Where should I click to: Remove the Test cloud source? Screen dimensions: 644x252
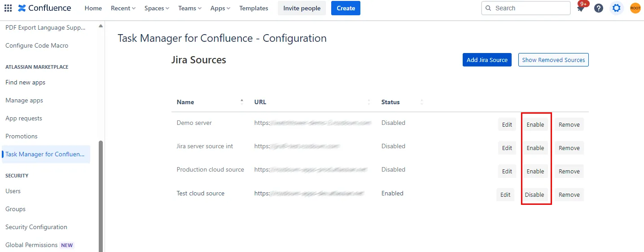[569, 195]
